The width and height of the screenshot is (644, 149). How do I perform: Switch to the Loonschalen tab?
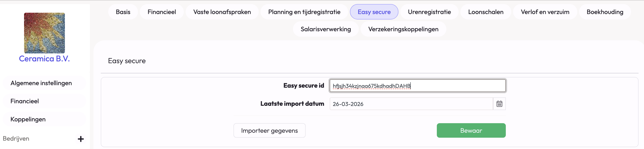(486, 12)
